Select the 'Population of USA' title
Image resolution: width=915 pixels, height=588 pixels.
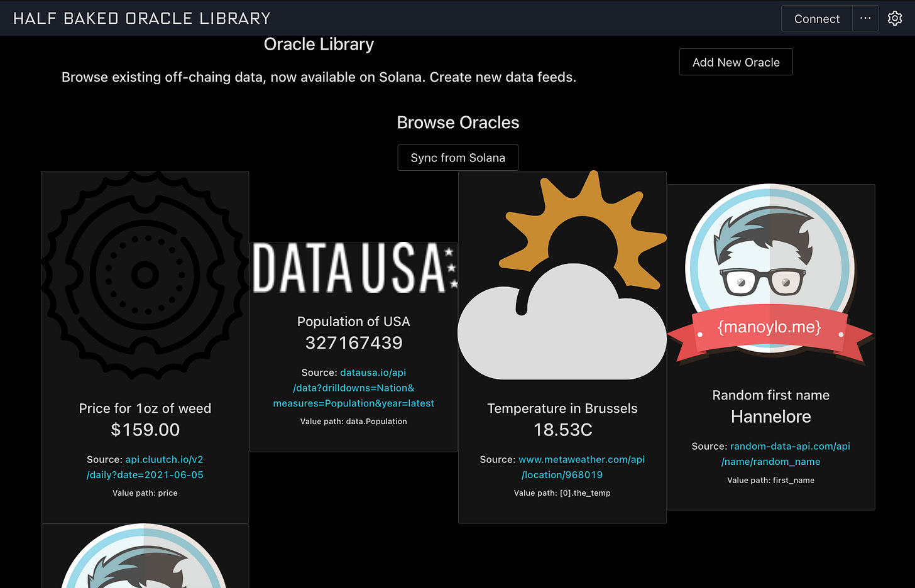pos(353,322)
